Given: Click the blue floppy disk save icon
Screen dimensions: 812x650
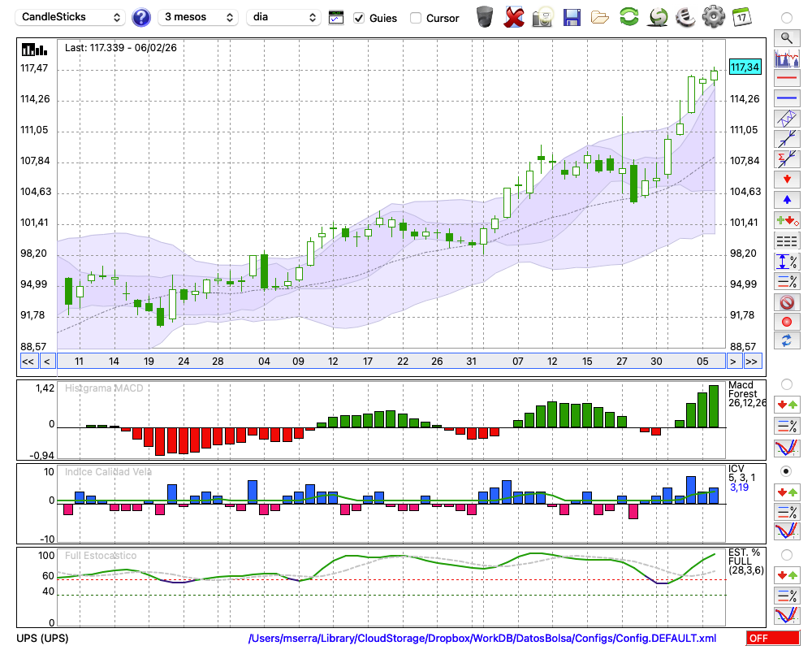Looking at the screenshot, I should (572, 17).
